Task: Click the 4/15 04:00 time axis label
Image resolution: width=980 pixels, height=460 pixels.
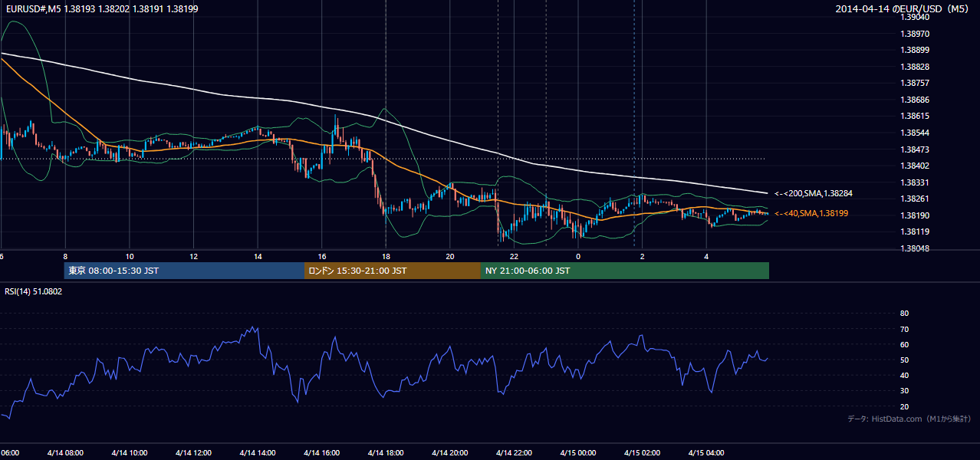Action: click(706, 452)
